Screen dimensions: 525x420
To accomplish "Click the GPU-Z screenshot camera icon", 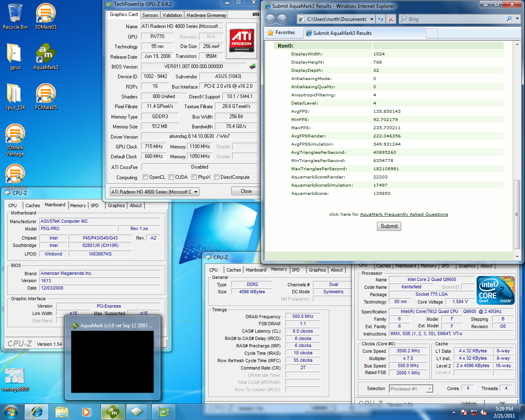I will click(256, 14).
